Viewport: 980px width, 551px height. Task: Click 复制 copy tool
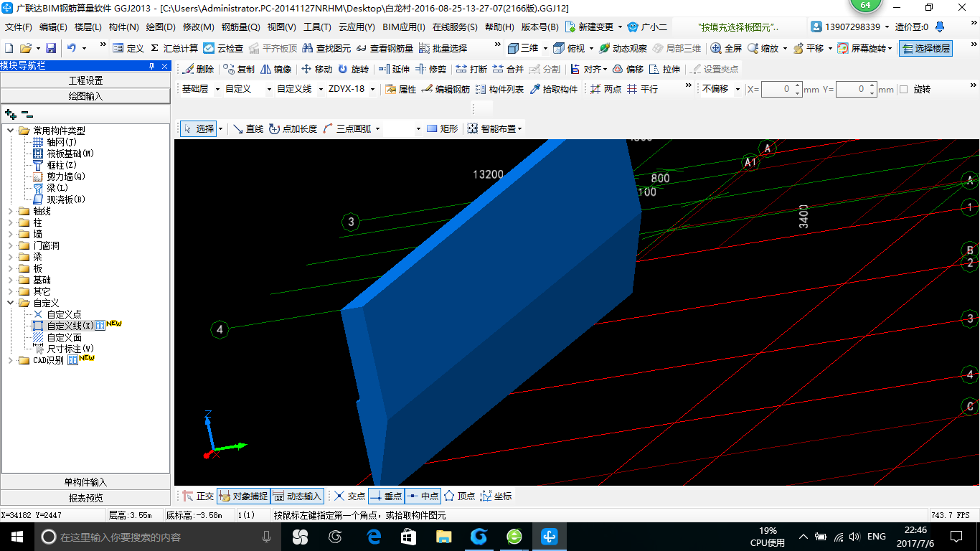pos(239,70)
